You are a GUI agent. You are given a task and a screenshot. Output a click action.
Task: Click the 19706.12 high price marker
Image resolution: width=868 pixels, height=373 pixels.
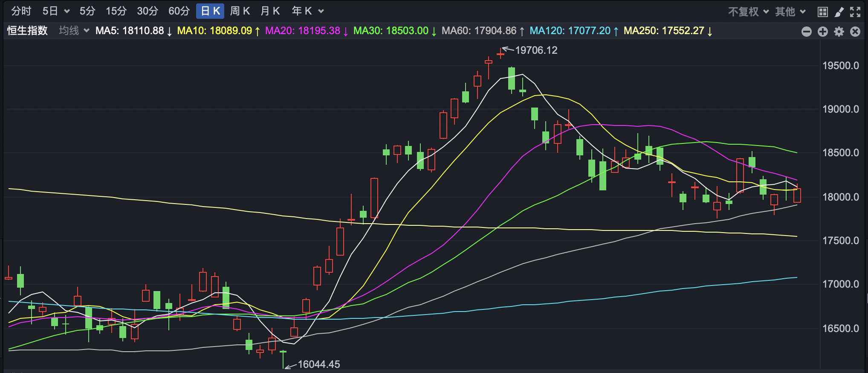(536, 50)
